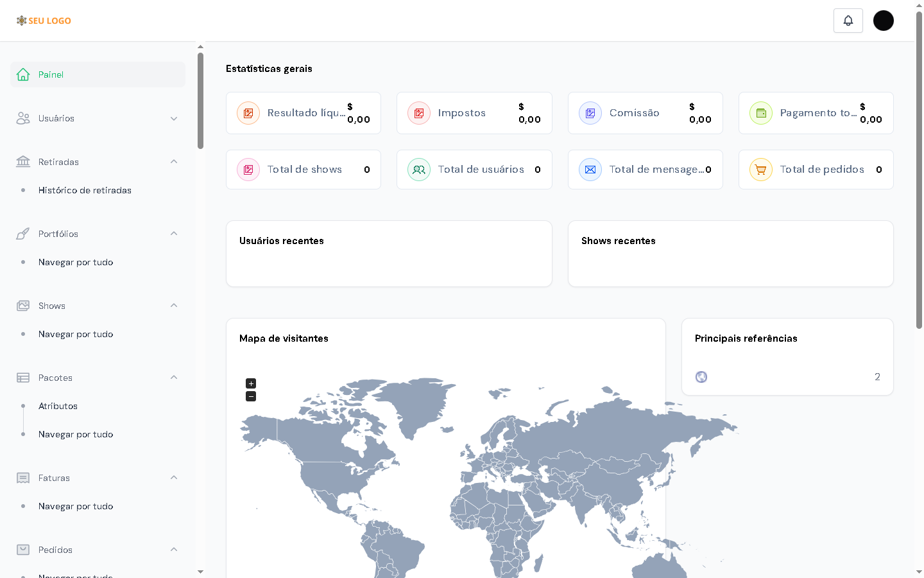
Task: Expand the Usuários sidebar menu
Action: (x=98, y=118)
